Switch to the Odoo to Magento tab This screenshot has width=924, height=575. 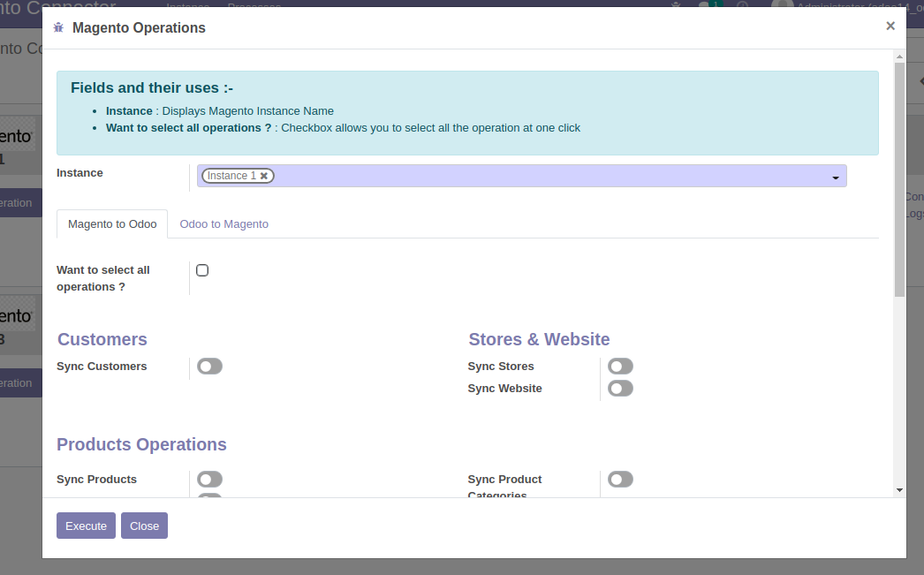click(223, 224)
